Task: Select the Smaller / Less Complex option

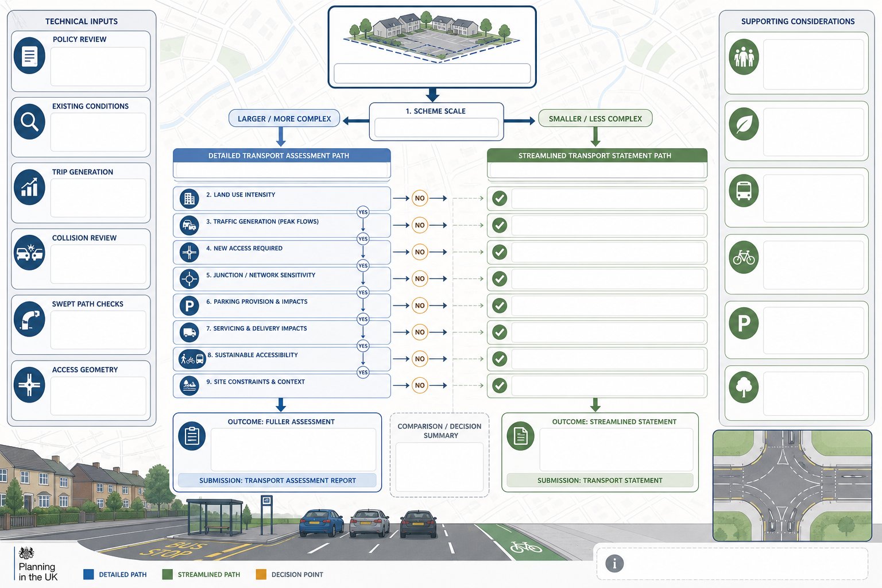Action: pos(595,118)
